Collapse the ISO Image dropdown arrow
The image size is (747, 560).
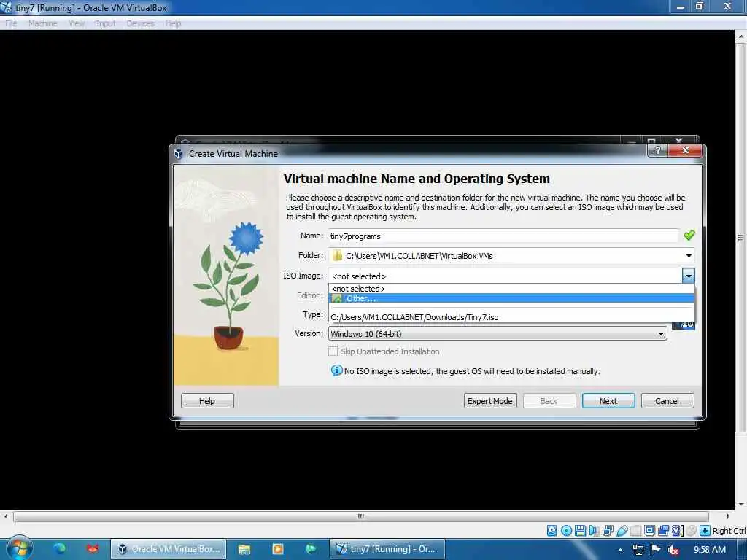(688, 276)
